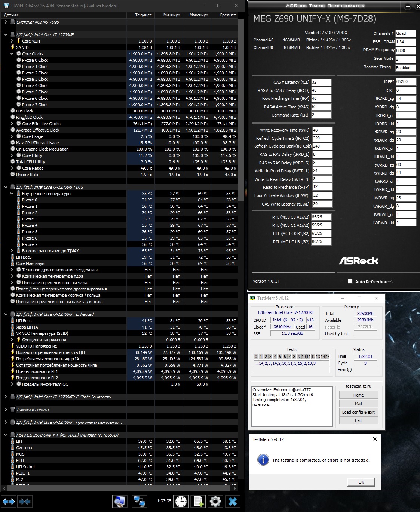The image size is (420, 512).
Task: Click the TestMem5 window title icon
Action: click(x=252, y=298)
